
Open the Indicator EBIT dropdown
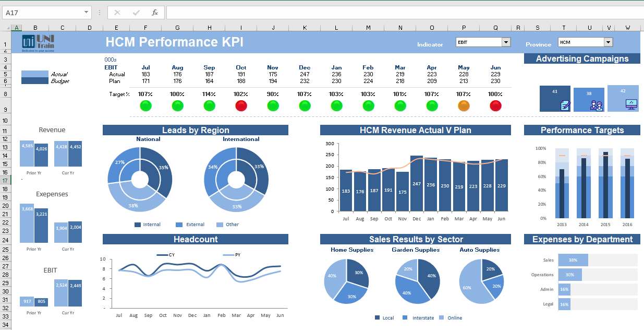click(506, 42)
